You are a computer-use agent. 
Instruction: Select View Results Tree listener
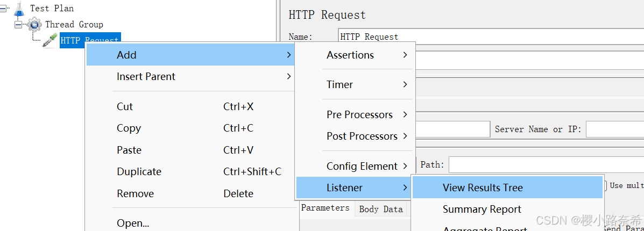tap(483, 187)
